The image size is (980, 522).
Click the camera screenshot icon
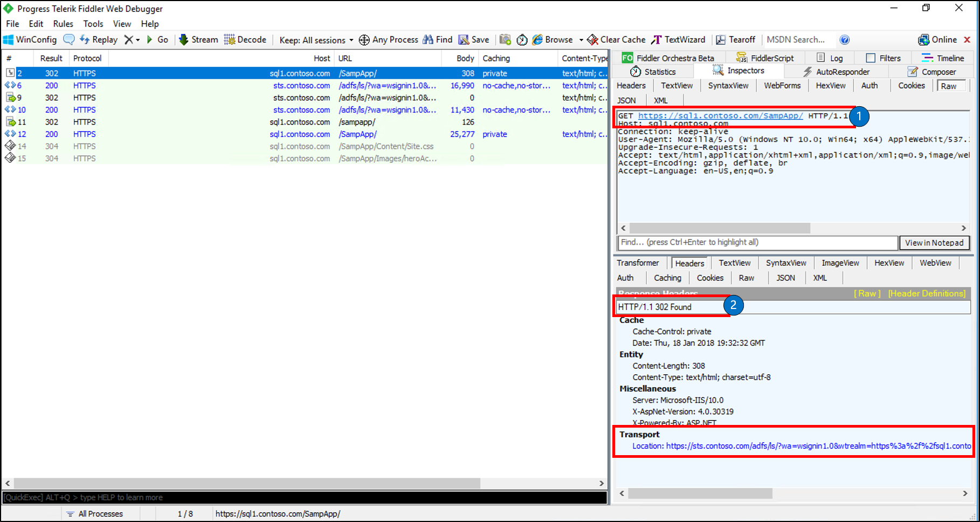click(505, 39)
